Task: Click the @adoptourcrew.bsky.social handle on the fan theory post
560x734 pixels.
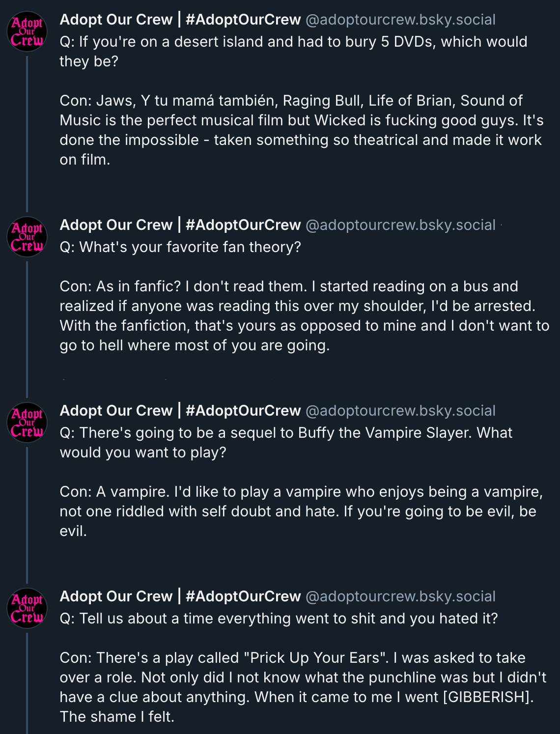Action: pyautogui.click(x=400, y=225)
